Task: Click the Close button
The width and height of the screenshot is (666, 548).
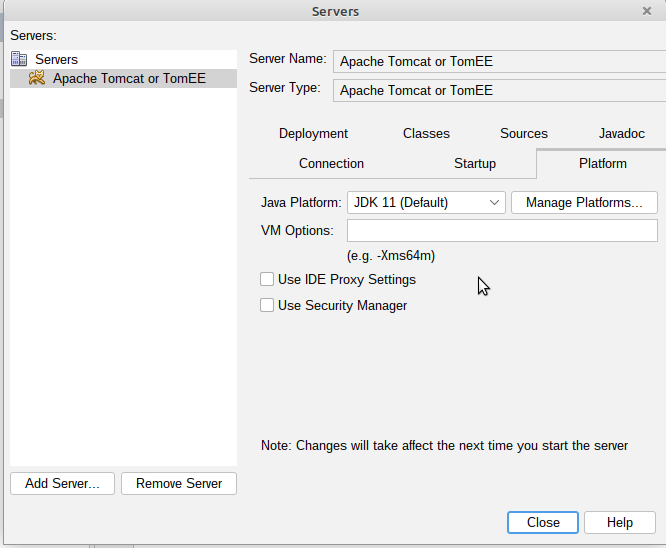Action: [543, 522]
